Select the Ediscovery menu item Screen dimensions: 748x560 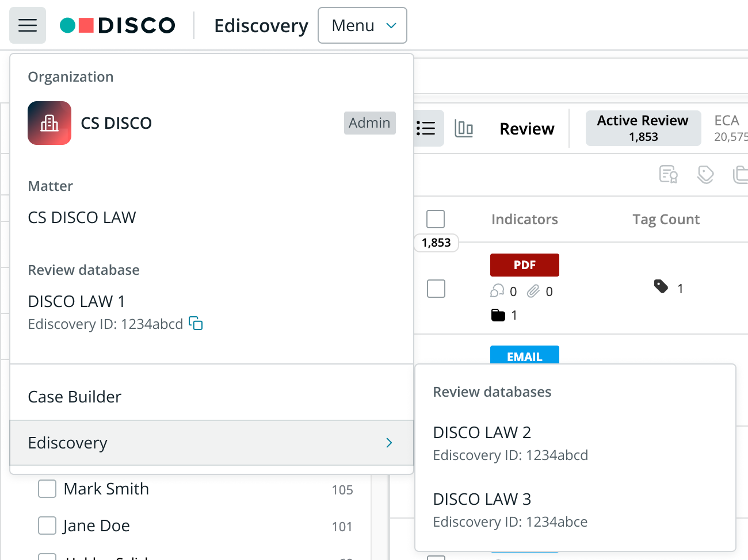pyautogui.click(x=212, y=443)
